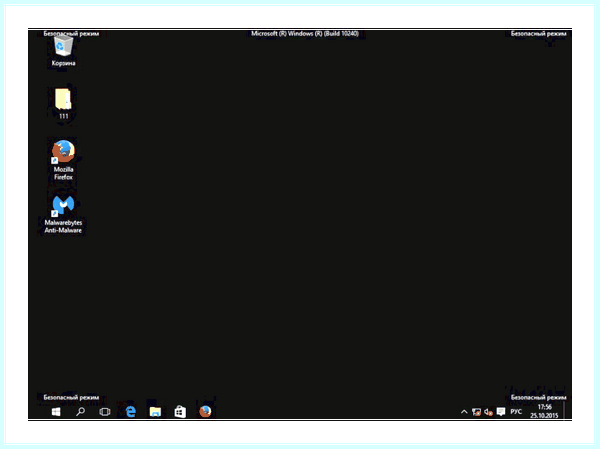This screenshot has height=449, width=600.
Task: Switch input language via РУС indicator
Action: [x=516, y=412]
